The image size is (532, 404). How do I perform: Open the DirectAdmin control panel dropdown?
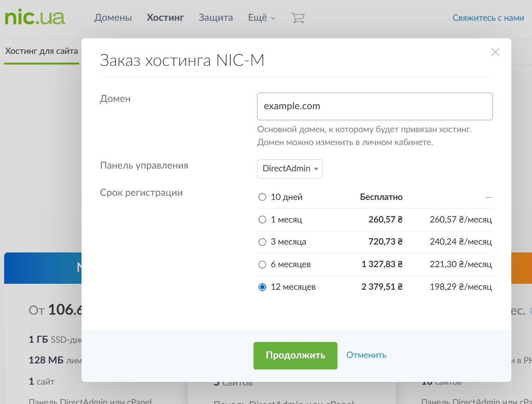click(290, 169)
